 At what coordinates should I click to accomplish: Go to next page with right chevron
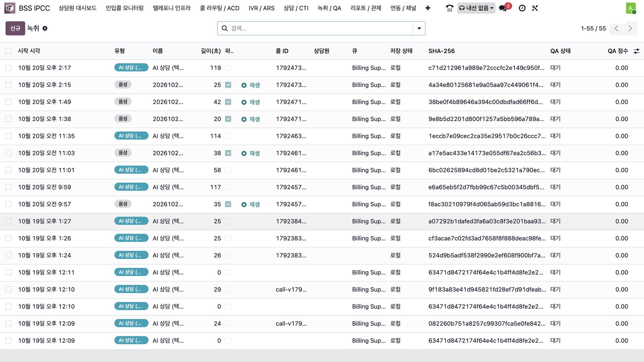tap(630, 28)
